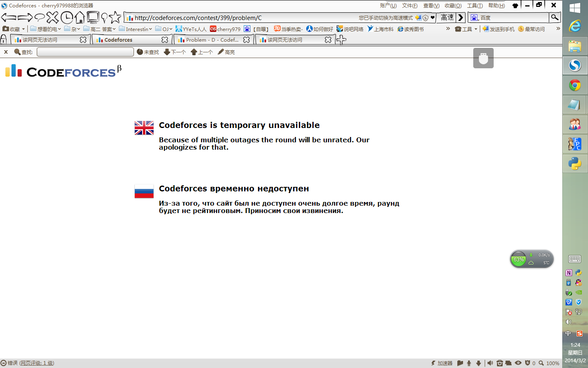The image size is (588, 368).
Task: Click the find text input field
Action: [85, 52]
